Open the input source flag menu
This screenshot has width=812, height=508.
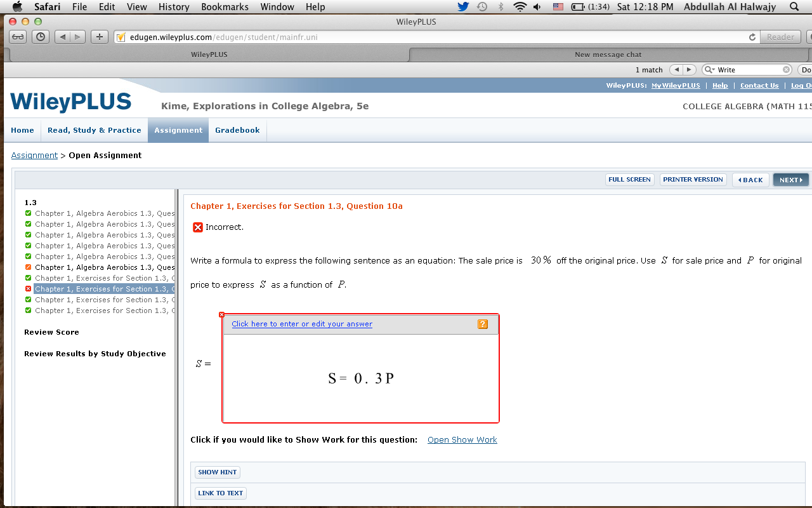[558, 7]
